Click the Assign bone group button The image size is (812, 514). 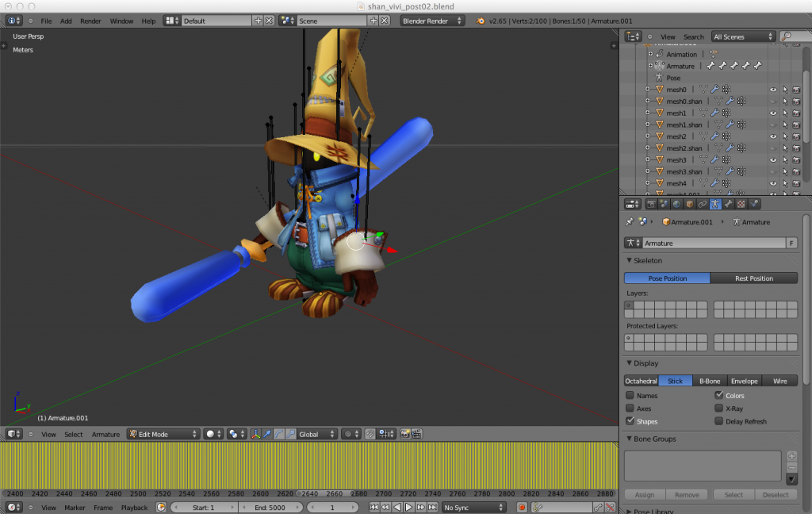click(645, 495)
